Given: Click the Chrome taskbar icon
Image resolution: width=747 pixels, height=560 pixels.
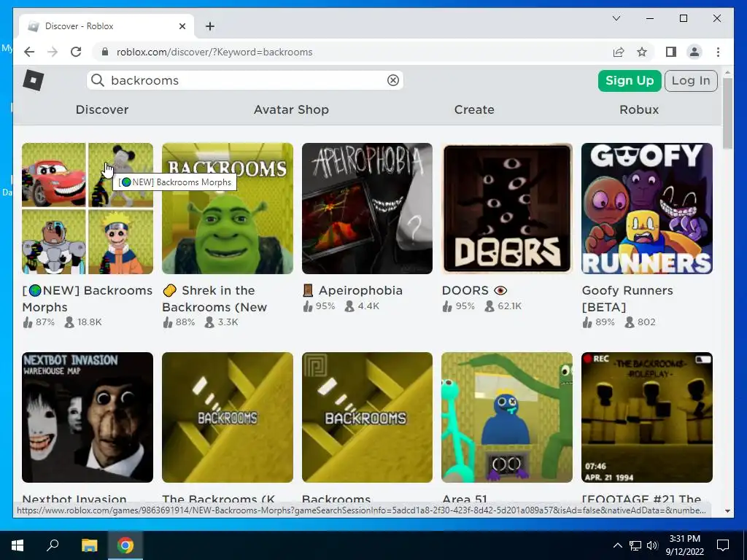Looking at the screenshot, I should [x=125, y=545].
